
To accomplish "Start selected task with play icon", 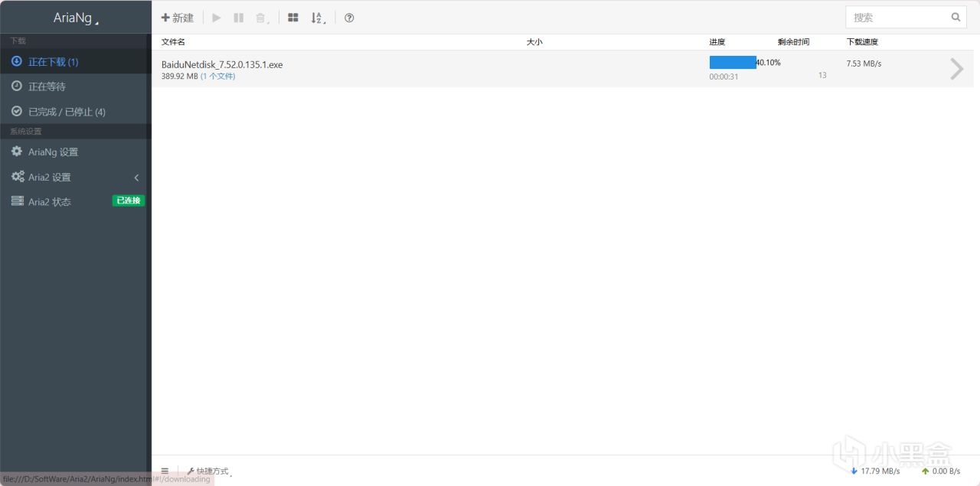I will tap(217, 18).
